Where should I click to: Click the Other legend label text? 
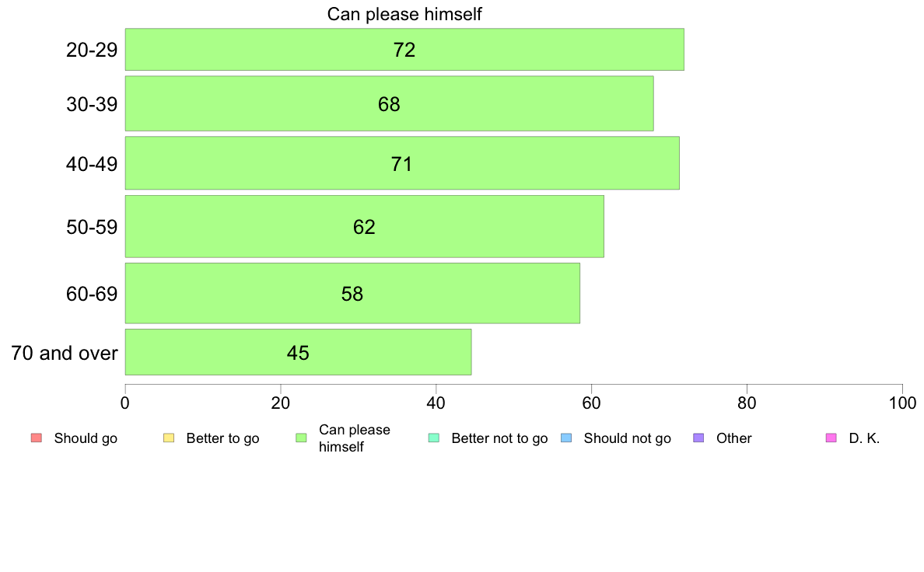pos(733,438)
